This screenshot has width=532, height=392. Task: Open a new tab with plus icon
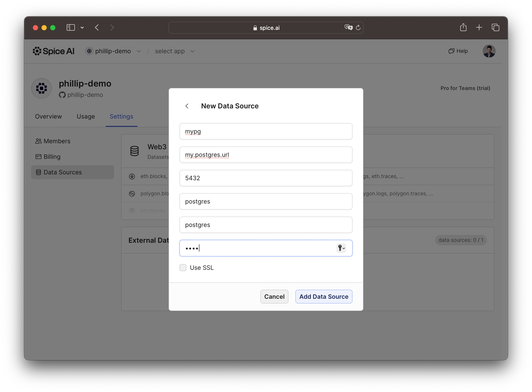[479, 27]
